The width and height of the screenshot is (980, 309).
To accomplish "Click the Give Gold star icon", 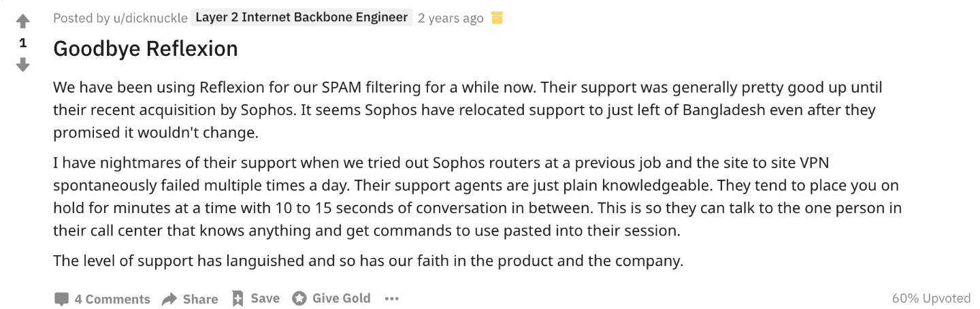I will [299, 298].
